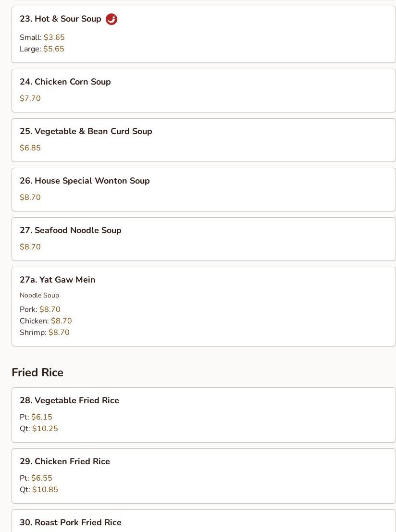396x532 pixels.
Task: Open the Hot & Sour Soup item
Action: click(x=204, y=34)
